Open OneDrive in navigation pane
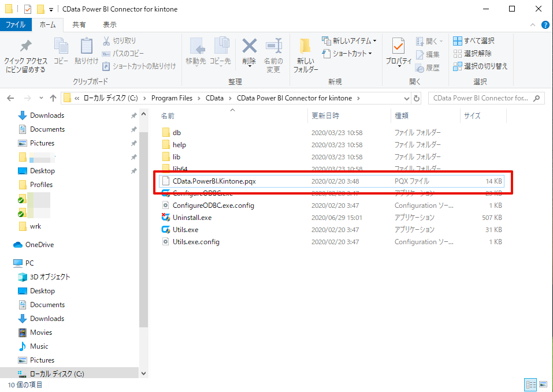The height and width of the screenshot is (392, 553). tap(39, 244)
